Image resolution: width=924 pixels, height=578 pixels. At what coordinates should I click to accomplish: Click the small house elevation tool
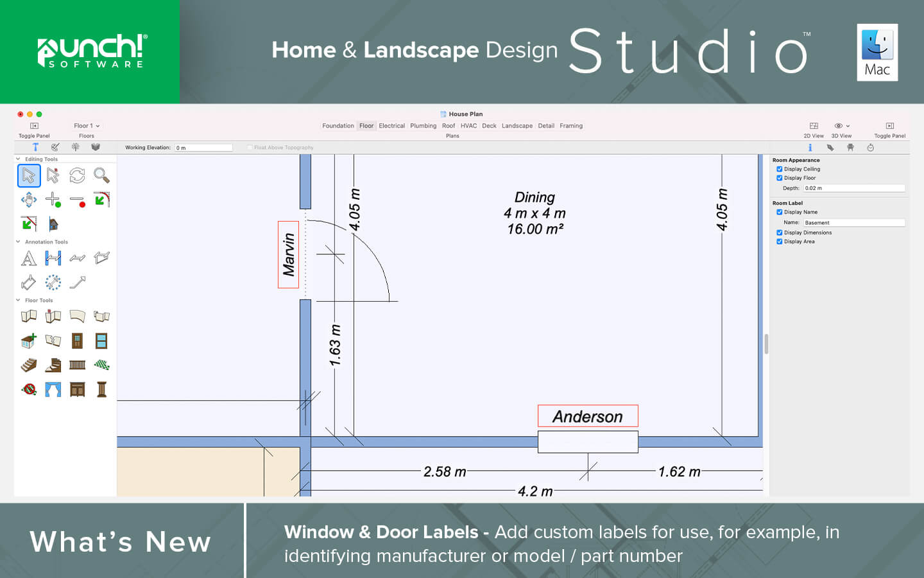click(53, 224)
